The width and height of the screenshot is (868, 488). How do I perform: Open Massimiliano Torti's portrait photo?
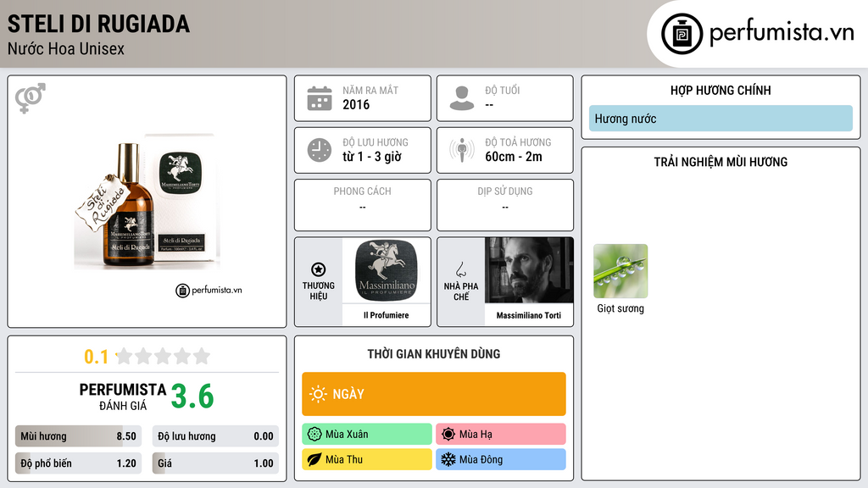tap(529, 270)
